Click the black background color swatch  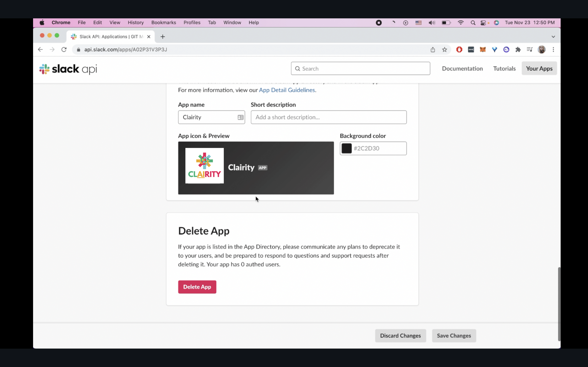[346, 148]
